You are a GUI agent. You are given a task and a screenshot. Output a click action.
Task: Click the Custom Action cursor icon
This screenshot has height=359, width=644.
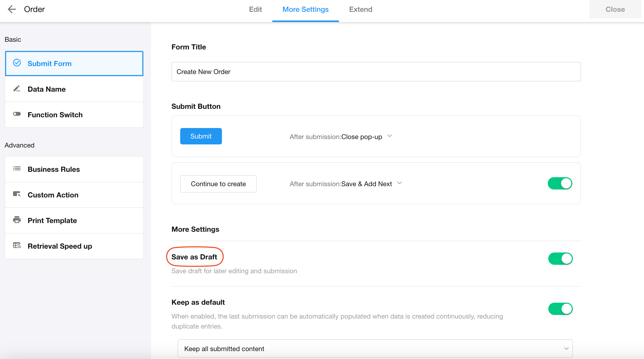coord(17,194)
